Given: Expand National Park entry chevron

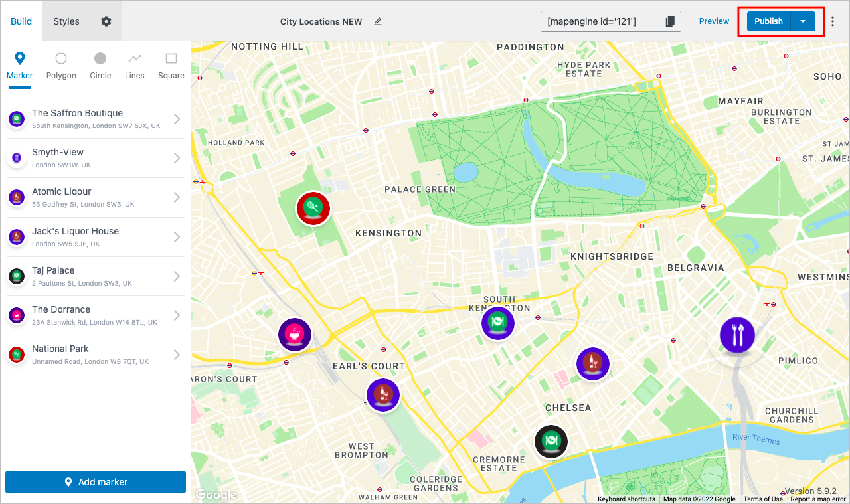Looking at the screenshot, I should tap(177, 355).
